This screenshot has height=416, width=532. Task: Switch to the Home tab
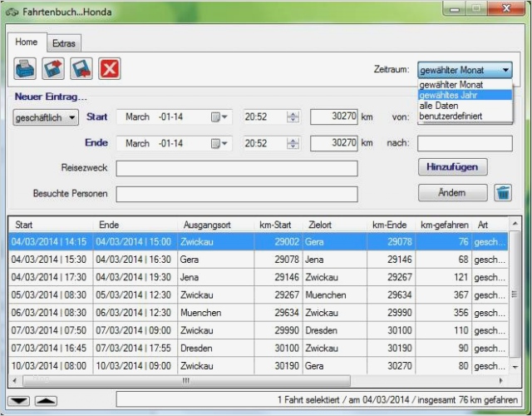pos(27,42)
